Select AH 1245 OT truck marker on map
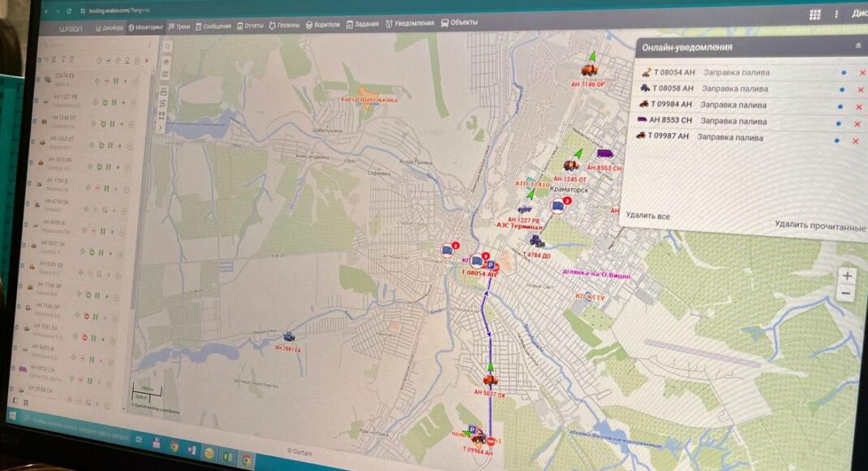Viewport: 868px width, 471px height. [x=571, y=165]
